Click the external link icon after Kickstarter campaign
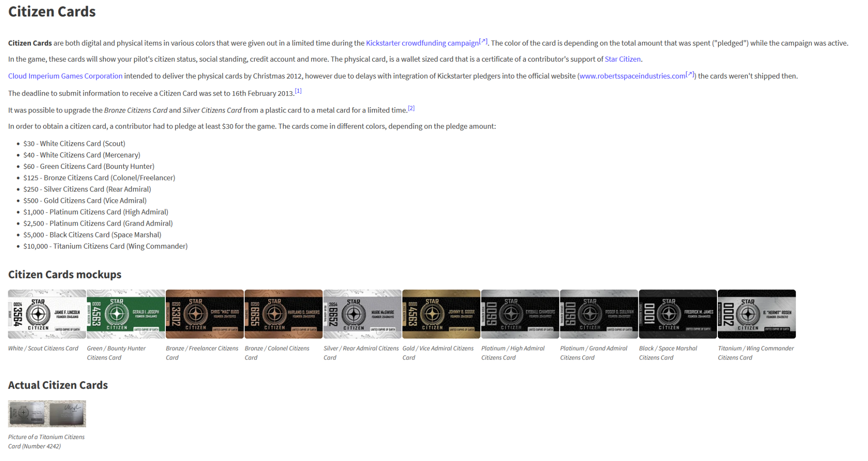868x461 pixels. pyautogui.click(x=483, y=41)
